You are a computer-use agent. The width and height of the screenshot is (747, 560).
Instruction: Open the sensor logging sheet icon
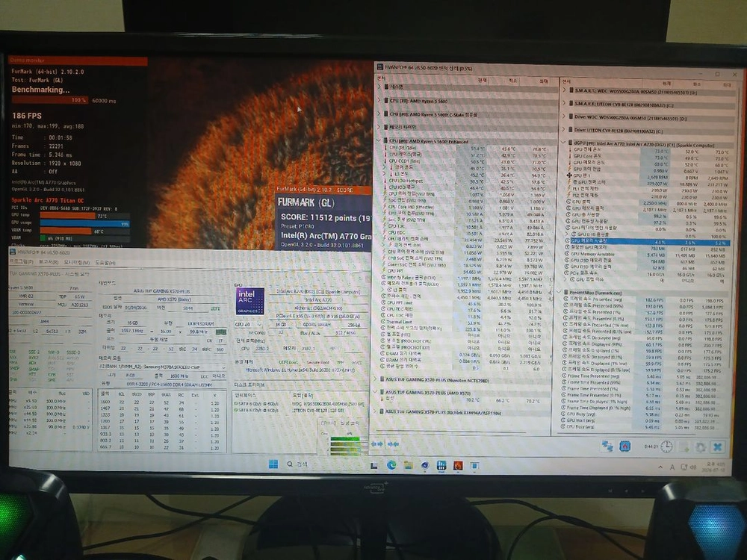pyautogui.click(x=684, y=447)
